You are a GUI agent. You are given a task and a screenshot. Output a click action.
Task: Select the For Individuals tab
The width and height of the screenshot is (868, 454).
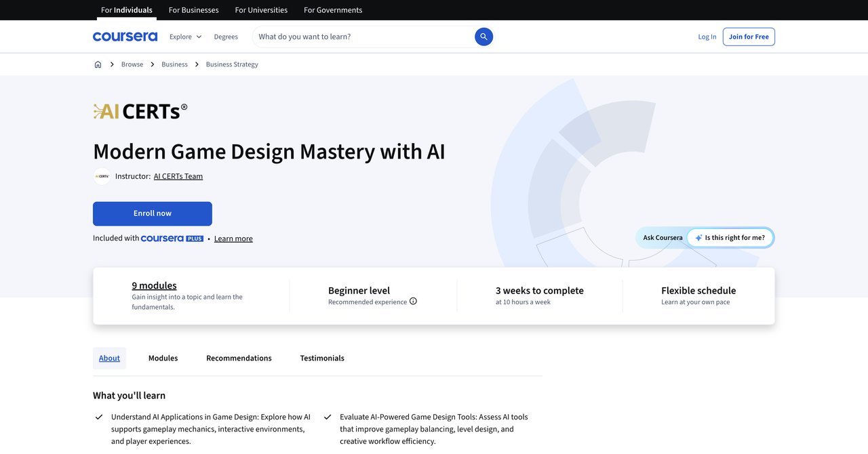point(127,10)
